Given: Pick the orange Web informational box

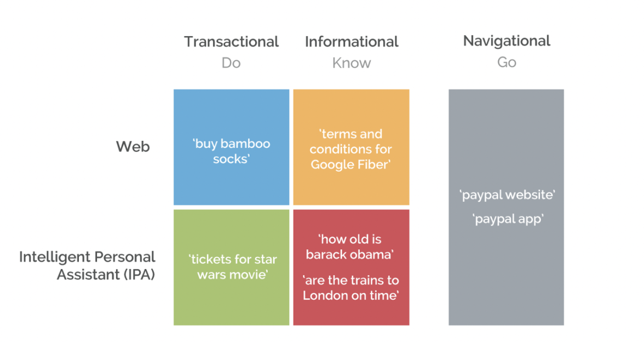Looking at the screenshot, I should tap(351, 110).
